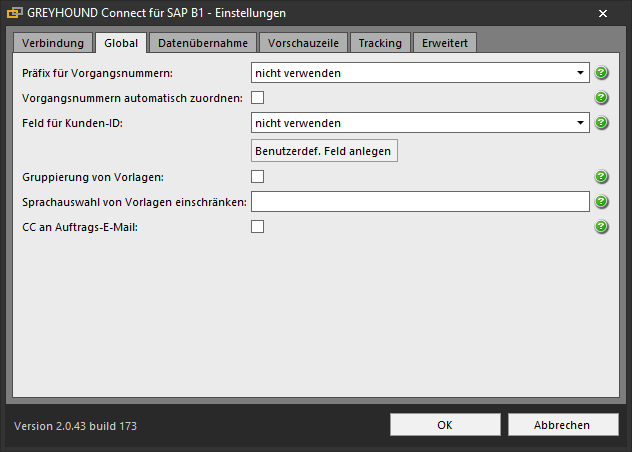Click the Vorgangsnummern automatisch zuordnen label

click(133, 98)
